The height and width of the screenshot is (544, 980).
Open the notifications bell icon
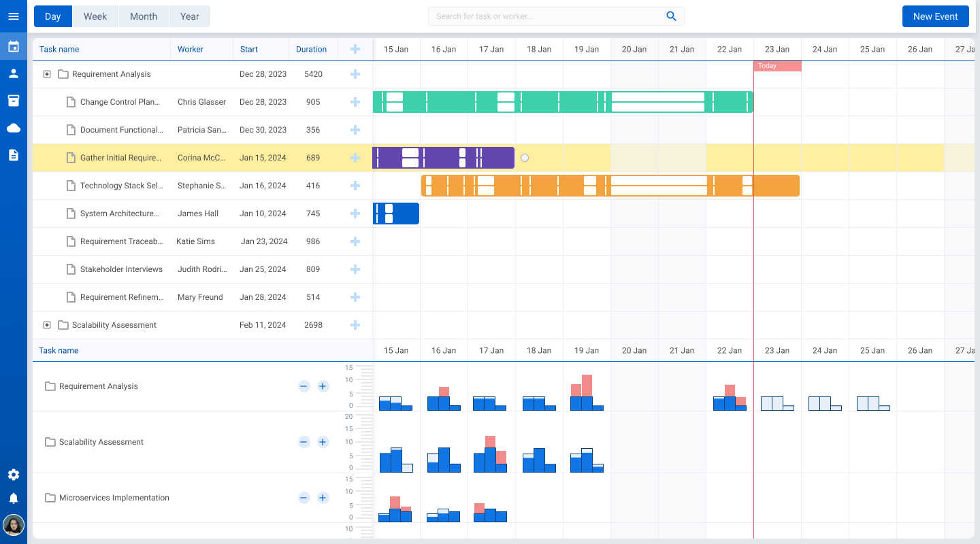coord(14,498)
